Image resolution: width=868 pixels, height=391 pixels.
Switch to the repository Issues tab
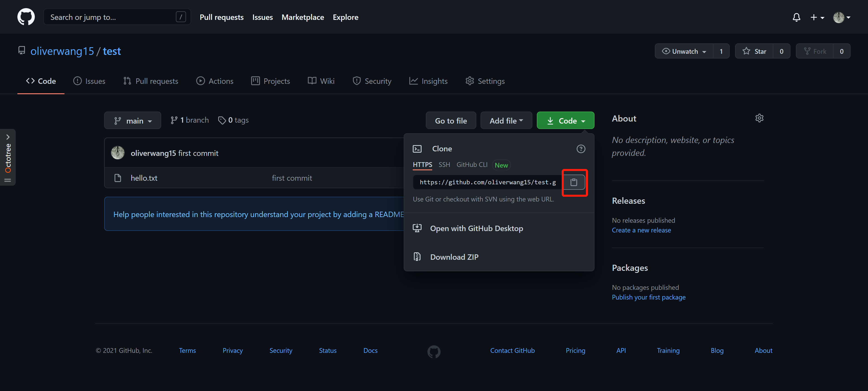pyautogui.click(x=89, y=81)
